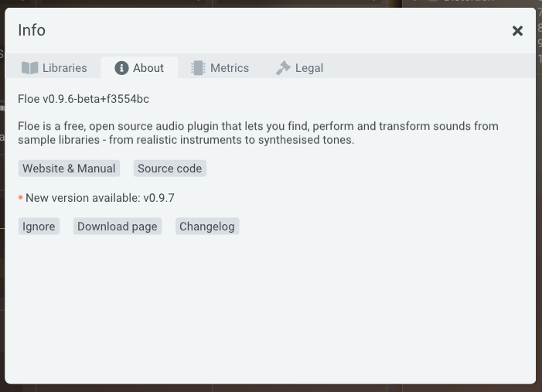View the Changelog

(206, 227)
